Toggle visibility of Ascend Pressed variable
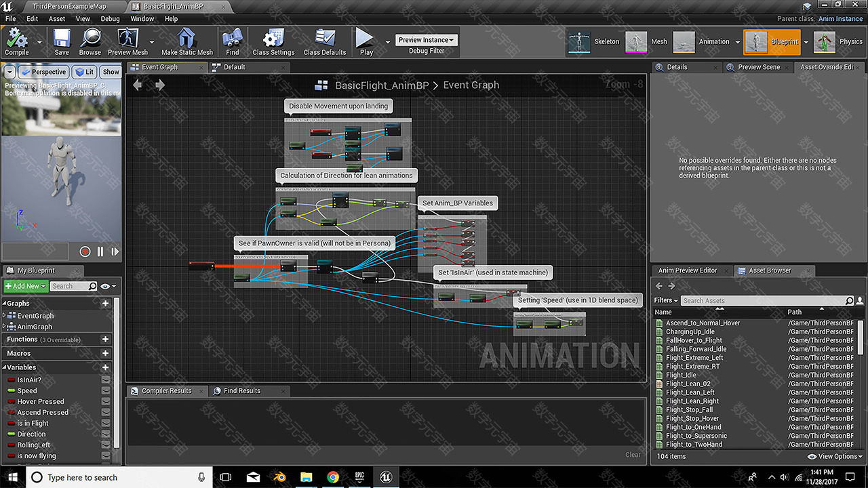Image resolution: width=868 pixels, height=488 pixels. (x=106, y=413)
